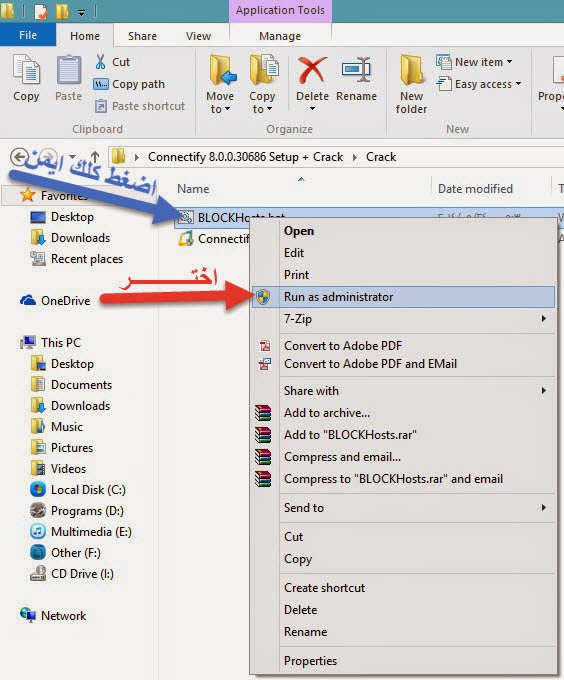Viewport: 564px width, 680px height.
Task: Open the Move to dropdown arrow
Action: [227, 109]
